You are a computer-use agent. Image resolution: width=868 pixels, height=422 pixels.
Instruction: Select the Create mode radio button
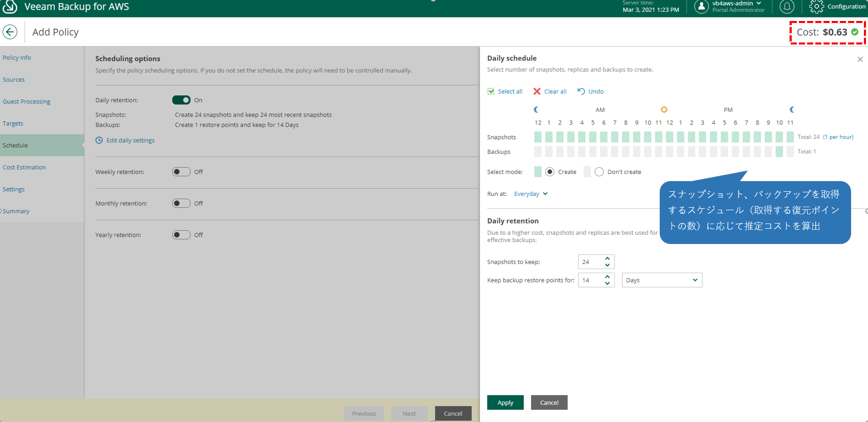coord(550,172)
